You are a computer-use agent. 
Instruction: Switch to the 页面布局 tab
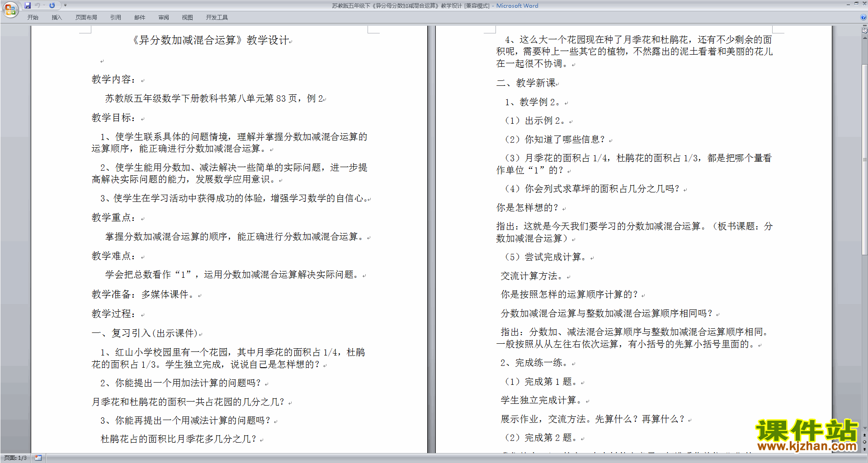pos(86,18)
